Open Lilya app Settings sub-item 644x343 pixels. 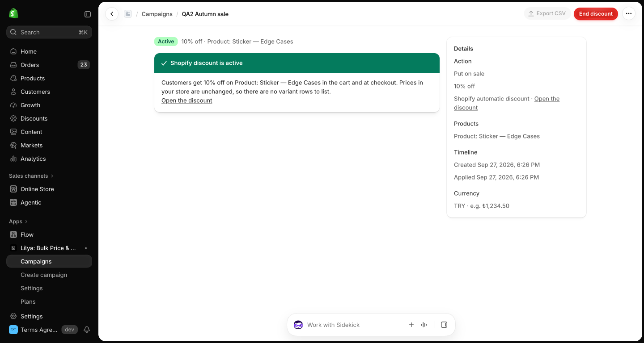tap(49, 288)
